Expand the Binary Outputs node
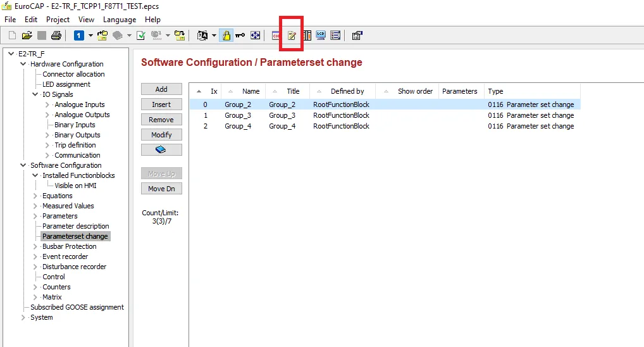Screen dimensions: 644x347 click(47, 135)
